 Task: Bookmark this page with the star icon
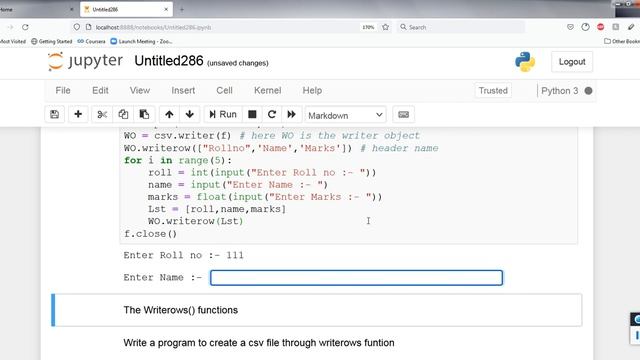[x=385, y=27]
